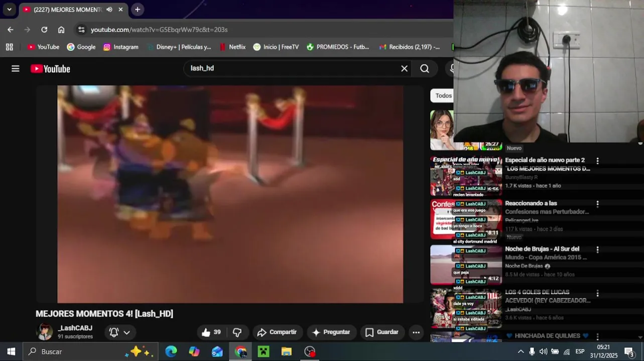This screenshot has width=644, height=361.
Task: Open the _LashCABJ channel avatar
Action: pos(44,331)
